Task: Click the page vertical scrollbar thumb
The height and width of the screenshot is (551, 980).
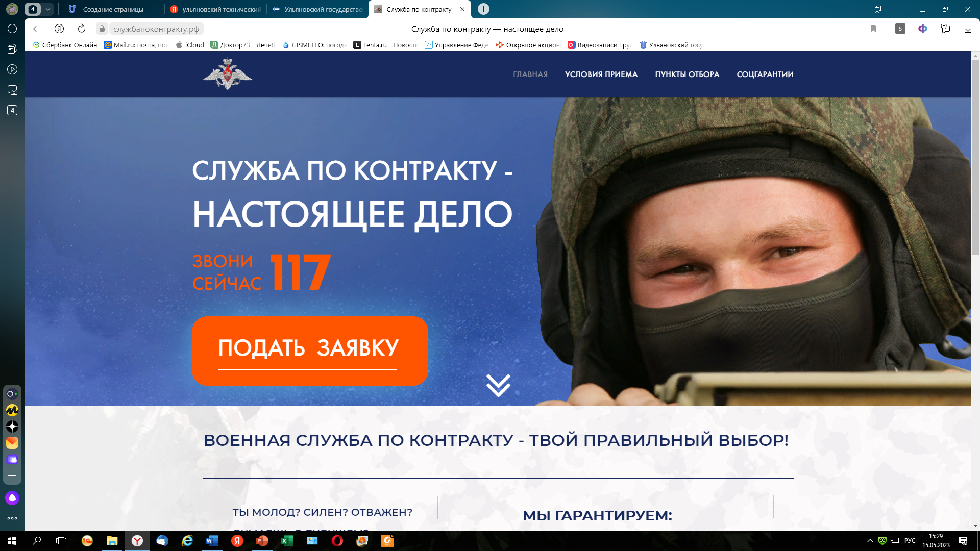Action: pos(975,157)
